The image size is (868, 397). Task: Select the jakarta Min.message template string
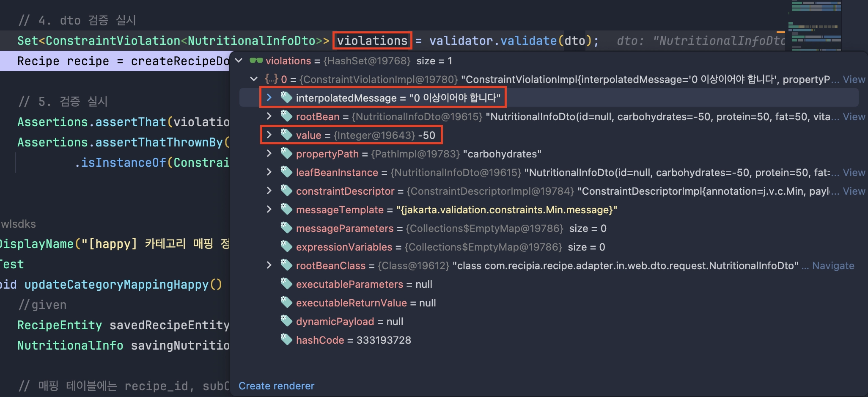point(506,210)
